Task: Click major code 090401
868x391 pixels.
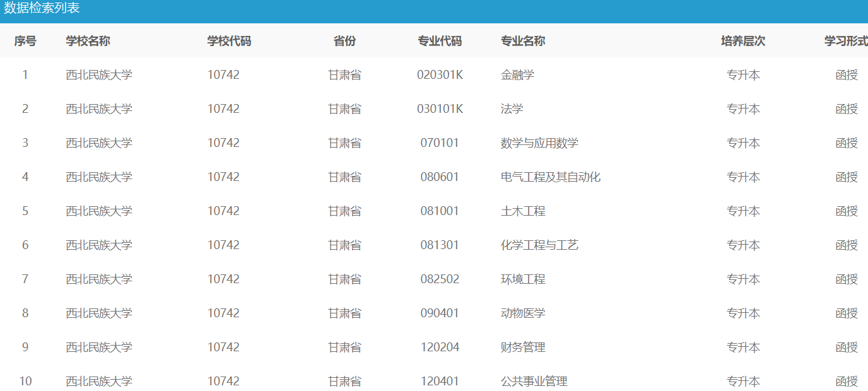Action: pos(440,313)
